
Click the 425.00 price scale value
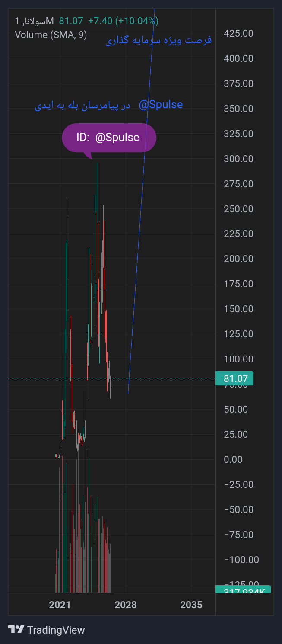(x=239, y=33)
